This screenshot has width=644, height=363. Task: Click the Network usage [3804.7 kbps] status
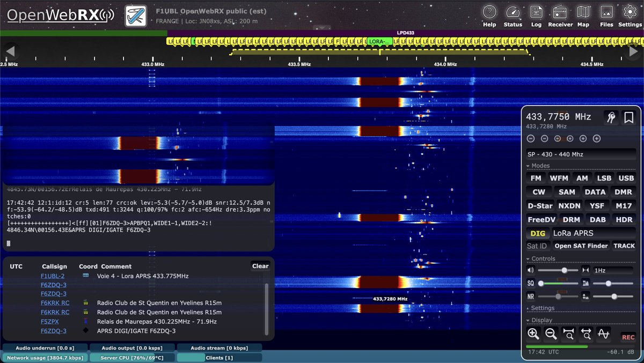click(x=44, y=358)
